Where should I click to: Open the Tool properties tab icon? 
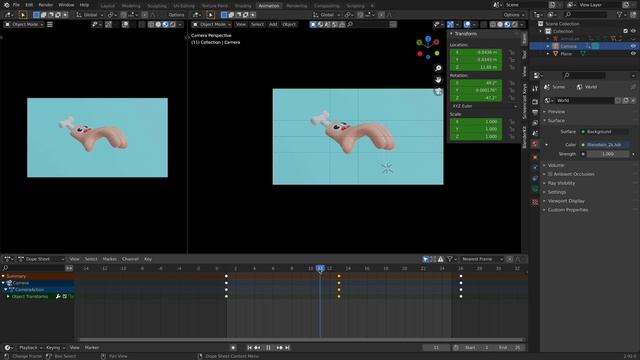pyautogui.click(x=535, y=89)
